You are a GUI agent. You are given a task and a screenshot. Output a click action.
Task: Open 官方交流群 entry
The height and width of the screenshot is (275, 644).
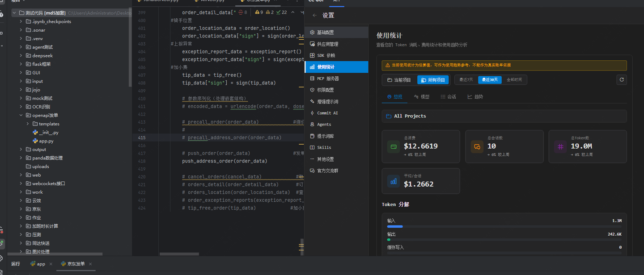(336, 171)
